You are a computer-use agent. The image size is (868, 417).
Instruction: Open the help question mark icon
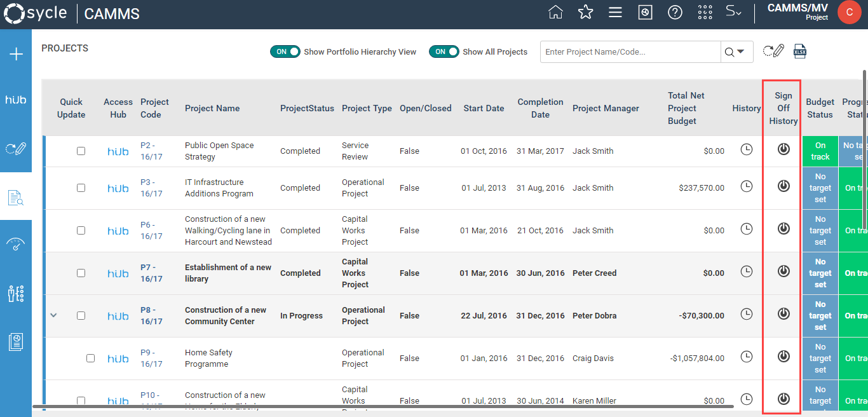[675, 12]
